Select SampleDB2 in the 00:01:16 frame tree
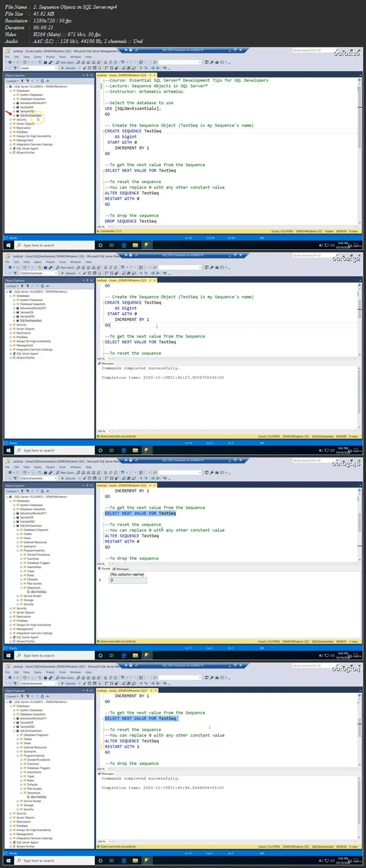This screenshot has width=366, height=868. coord(27,111)
